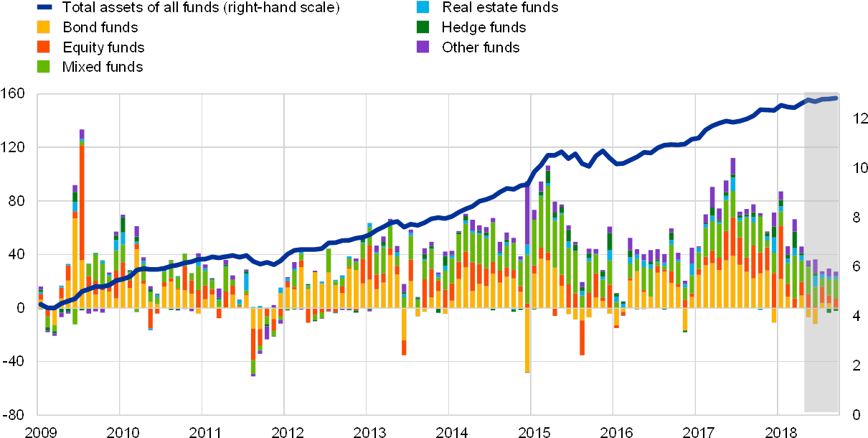This screenshot has height=438, width=868.
Task: Select the 'Equity funds' legend label
Action: (x=103, y=48)
